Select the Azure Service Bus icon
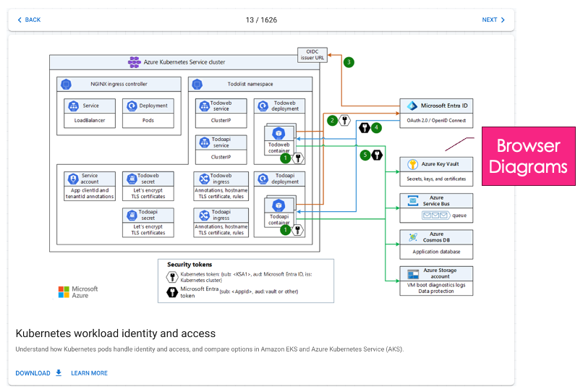Image resolution: width=583 pixels, height=392 pixels. (x=413, y=200)
